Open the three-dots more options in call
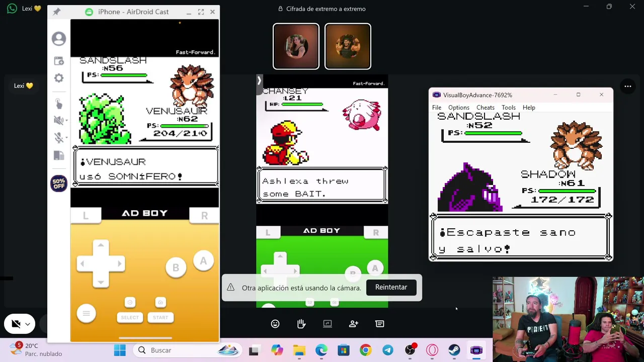644x362 pixels. coord(628,86)
